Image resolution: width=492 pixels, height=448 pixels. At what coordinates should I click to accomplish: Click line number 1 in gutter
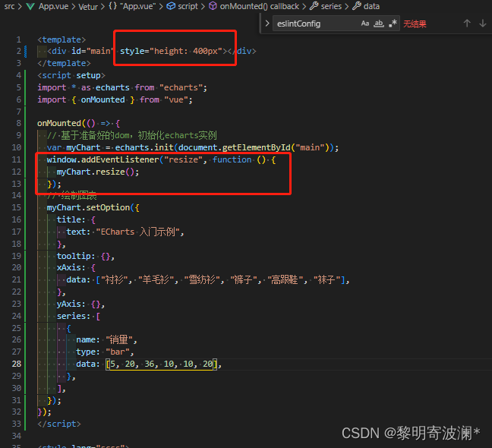pyautogui.click(x=19, y=39)
